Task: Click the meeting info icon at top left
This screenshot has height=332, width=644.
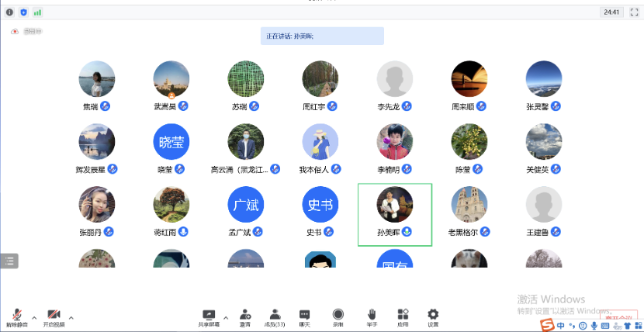Action: (9, 12)
